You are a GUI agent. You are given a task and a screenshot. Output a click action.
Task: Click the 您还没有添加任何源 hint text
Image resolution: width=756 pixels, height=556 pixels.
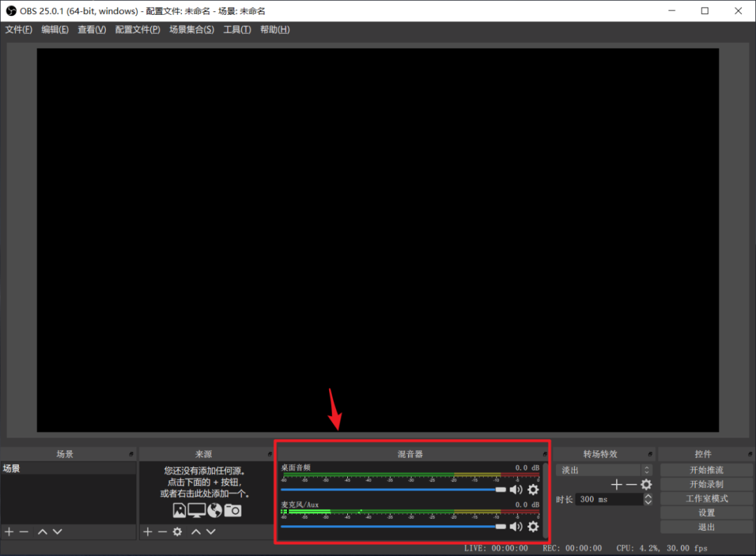point(204,471)
